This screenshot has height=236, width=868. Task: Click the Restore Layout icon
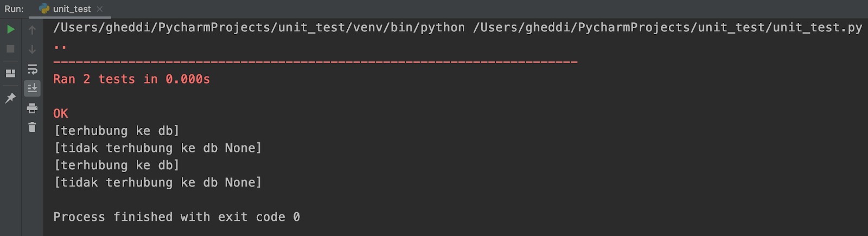10,73
